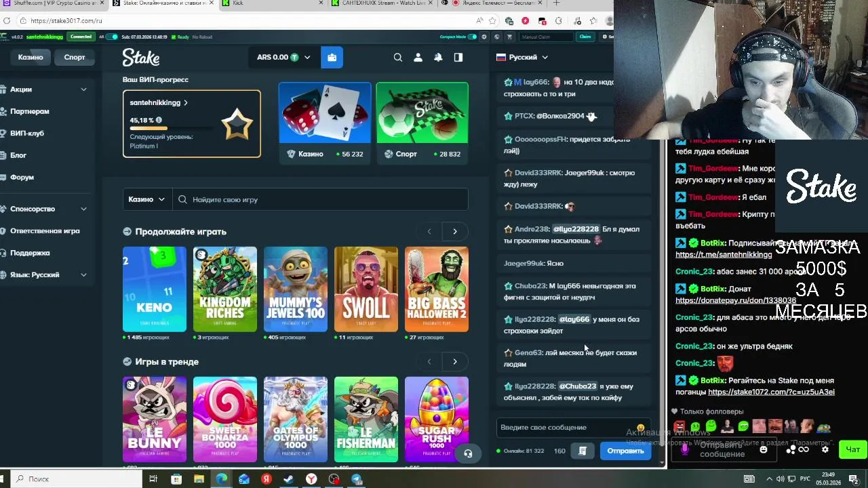Open Task View in the taskbar

[x=153, y=479]
